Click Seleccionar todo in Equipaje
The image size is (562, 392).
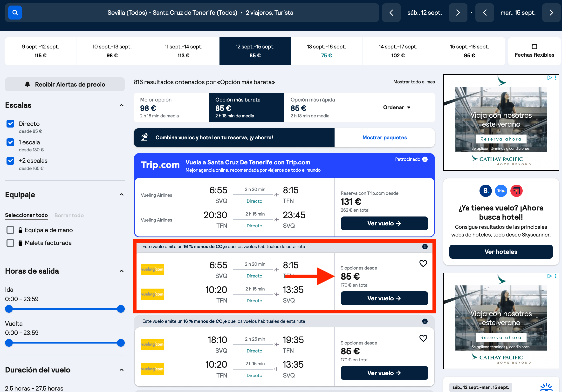click(x=27, y=215)
